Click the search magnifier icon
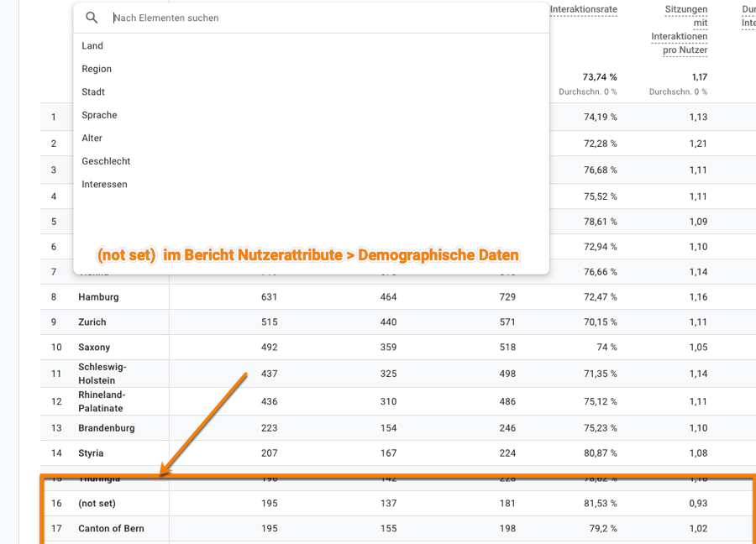The width and height of the screenshot is (756, 544). [x=92, y=18]
